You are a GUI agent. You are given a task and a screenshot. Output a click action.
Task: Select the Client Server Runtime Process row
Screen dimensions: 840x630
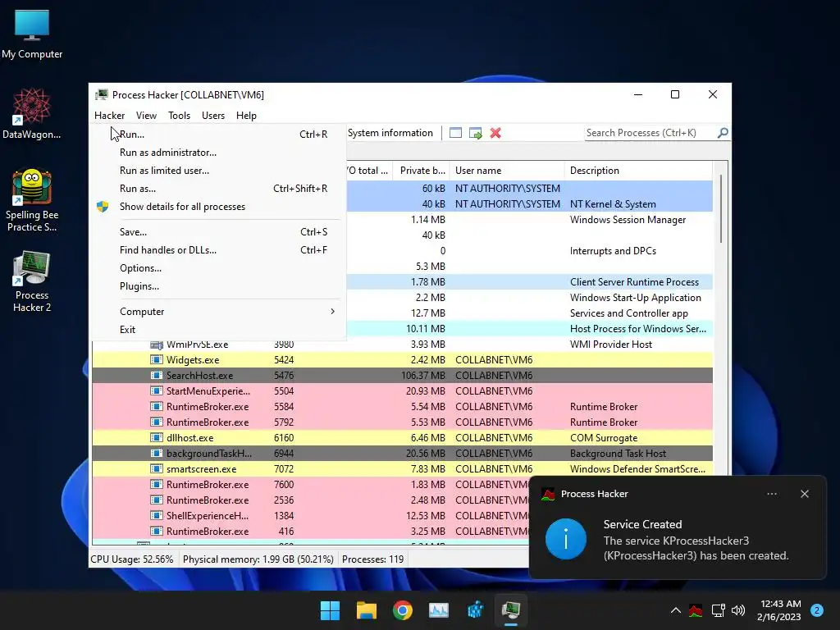pyautogui.click(x=530, y=282)
